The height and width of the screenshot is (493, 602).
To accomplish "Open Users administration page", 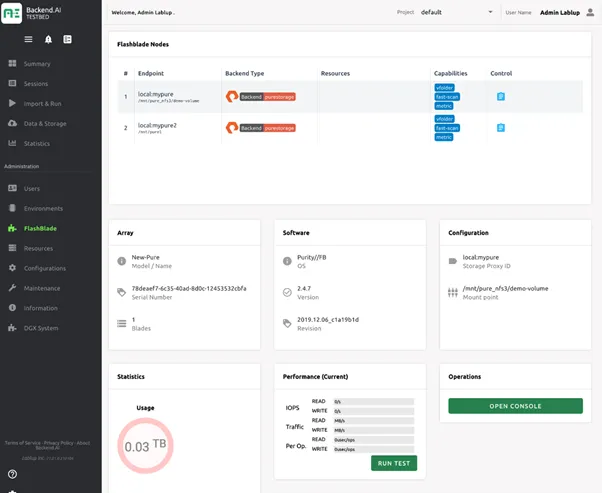I will pos(31,189).
